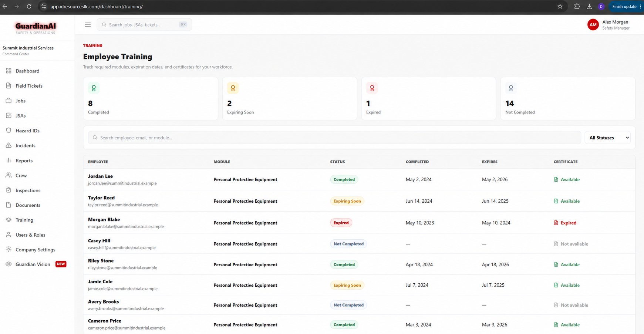Open the Incidents page

point(25,146)
